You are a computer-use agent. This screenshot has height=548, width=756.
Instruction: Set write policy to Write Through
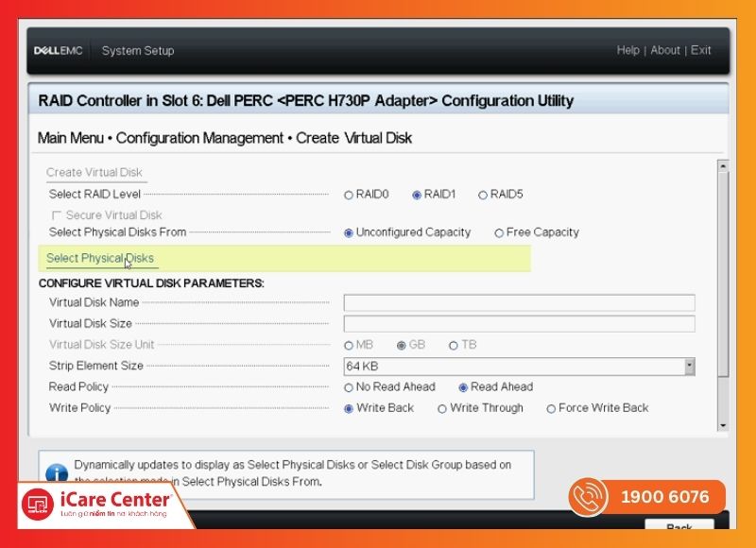442,409
